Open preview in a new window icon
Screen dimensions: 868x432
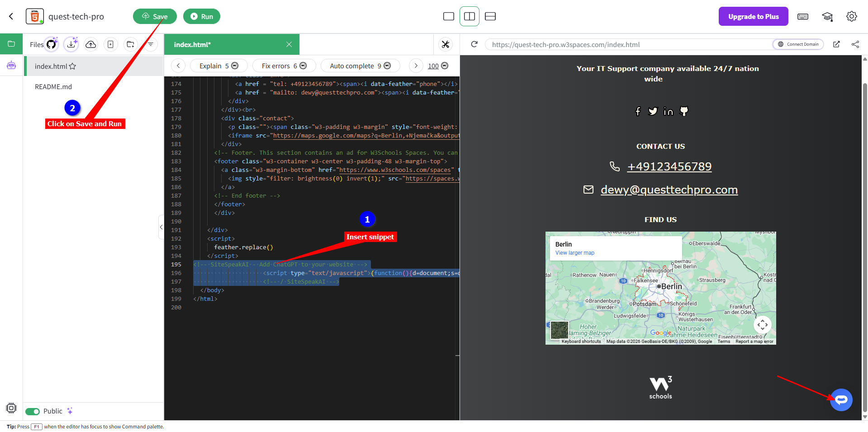[836, 44]
